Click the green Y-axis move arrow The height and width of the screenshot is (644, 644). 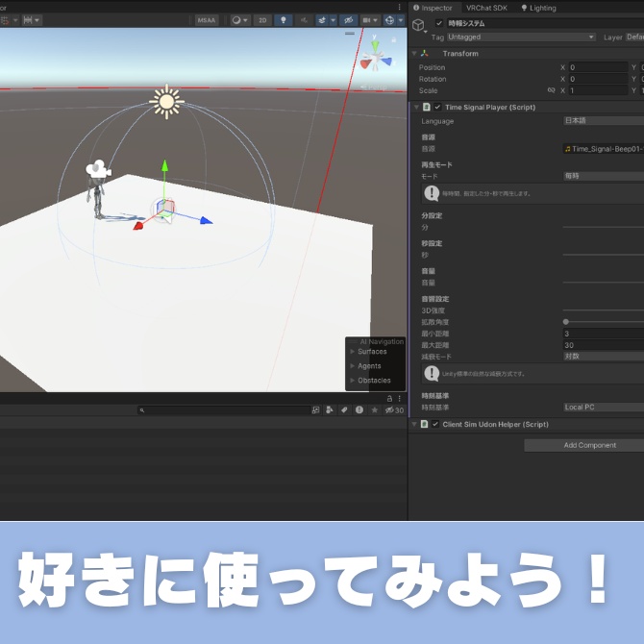point(164,166)
